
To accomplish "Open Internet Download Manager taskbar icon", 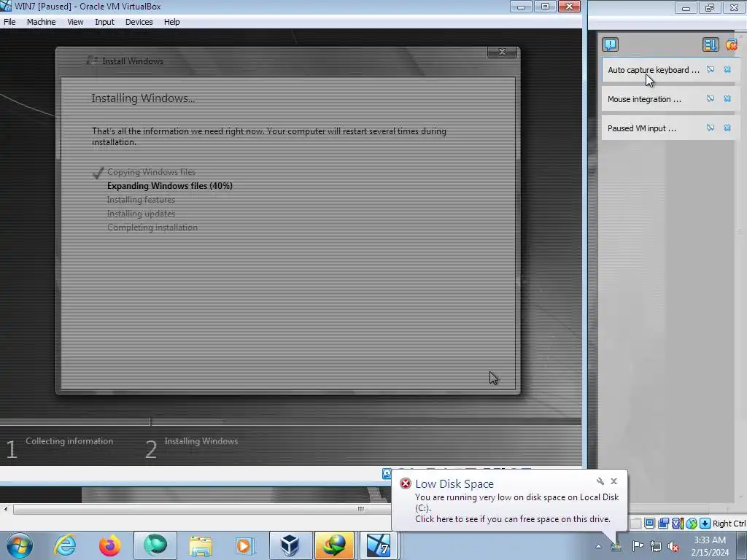I will pyautogui.click(x=335, y=545).
